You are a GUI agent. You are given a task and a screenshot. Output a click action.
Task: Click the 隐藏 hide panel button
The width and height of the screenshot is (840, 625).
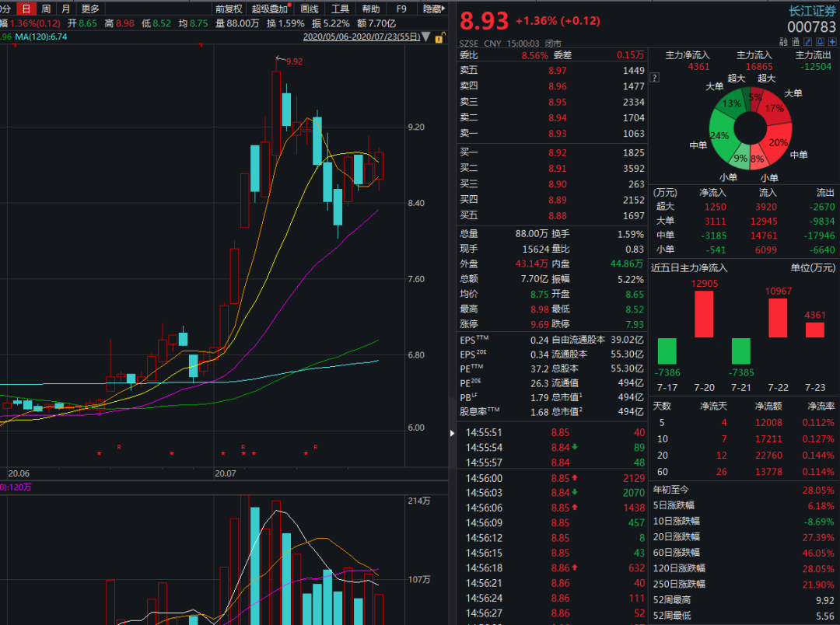click(432, 9)
